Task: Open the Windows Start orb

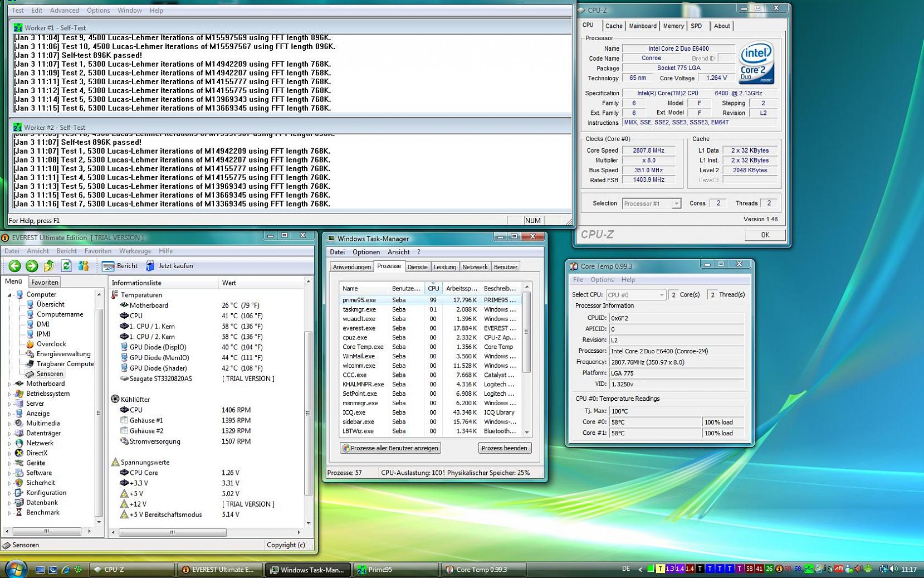Action: click(x=16, y=569)
